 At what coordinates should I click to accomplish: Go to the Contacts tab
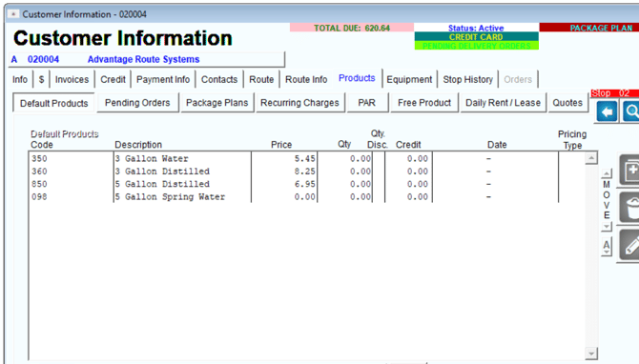[219, 79]
